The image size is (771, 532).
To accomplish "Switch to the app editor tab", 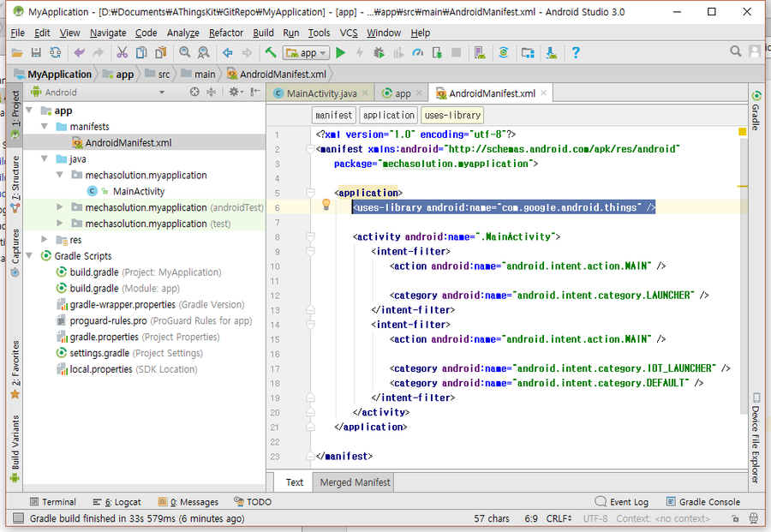I will pyautogui.click(x=403, y=93).
